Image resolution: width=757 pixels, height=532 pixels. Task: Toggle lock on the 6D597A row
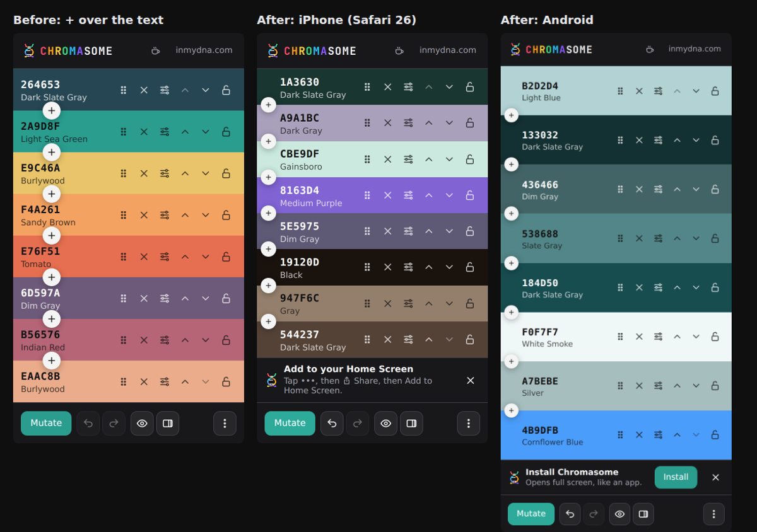point(226,298)
